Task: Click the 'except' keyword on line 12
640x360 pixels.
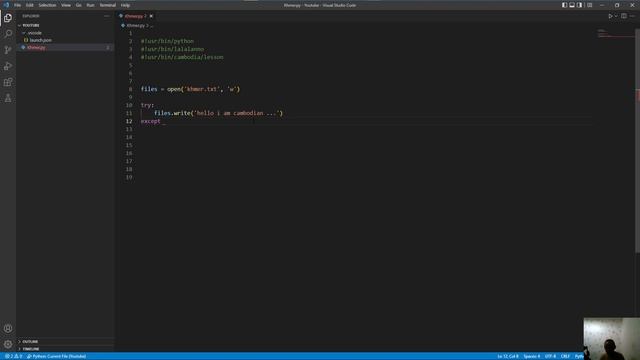Action: (x=151, y=121)
